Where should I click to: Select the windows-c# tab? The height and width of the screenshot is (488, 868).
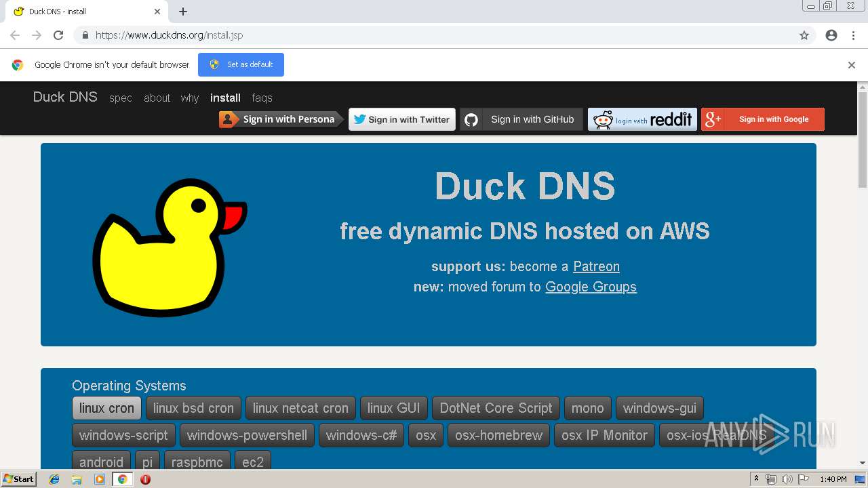[x=361, y=435]
